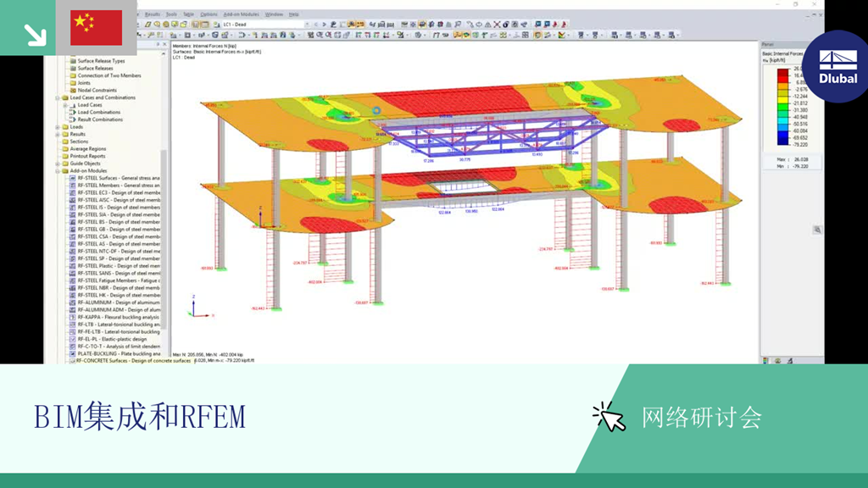Open RF-STEEL AISC module icon
Screen dimensions: 868x488
73,200
